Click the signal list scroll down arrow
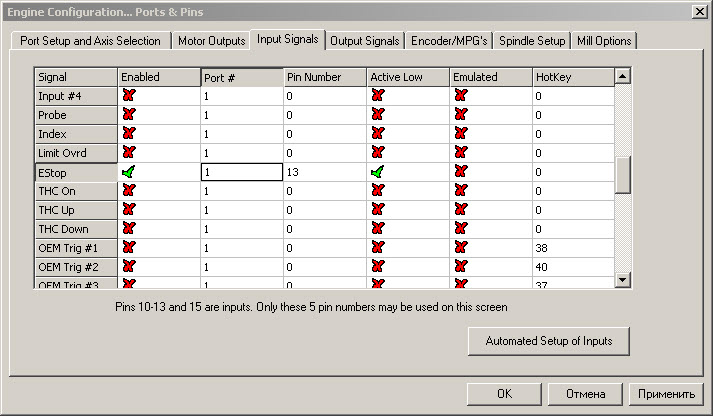The height and width of the screenshot is (416, 713). [x=623, y=280]
